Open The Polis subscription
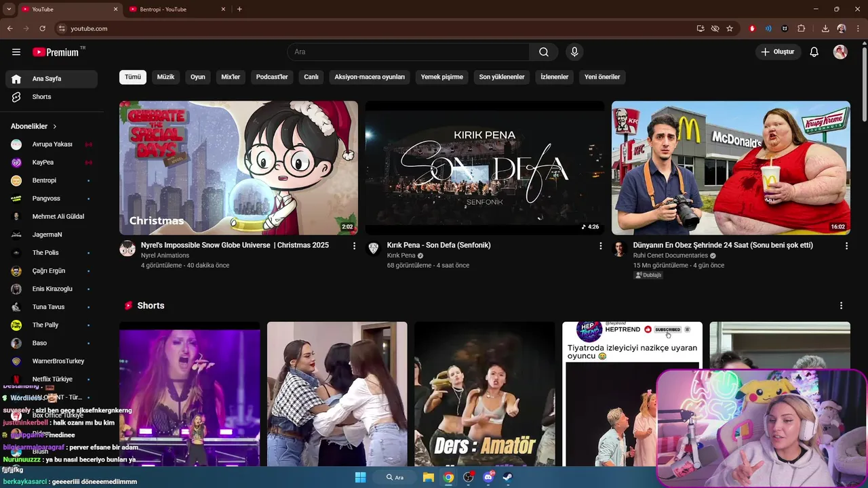Viewport: 868px width, 488px height. click(52, 253)
